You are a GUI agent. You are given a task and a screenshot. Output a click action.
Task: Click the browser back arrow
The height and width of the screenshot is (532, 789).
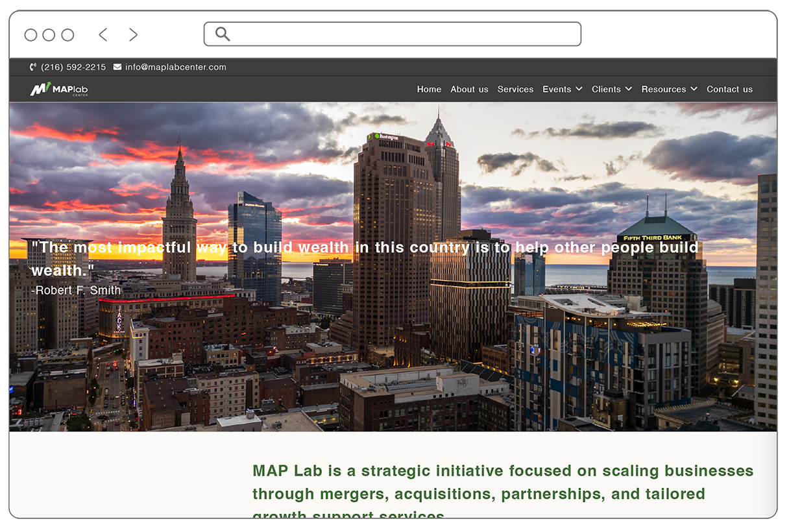(x=103, y=34)
